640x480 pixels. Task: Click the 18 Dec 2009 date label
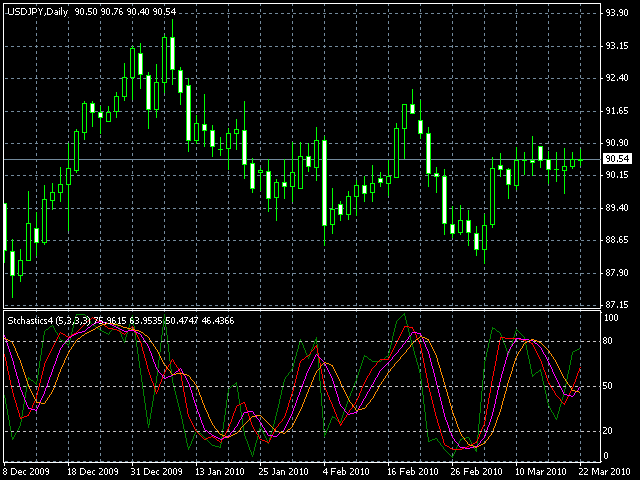[x=93, y=472]
